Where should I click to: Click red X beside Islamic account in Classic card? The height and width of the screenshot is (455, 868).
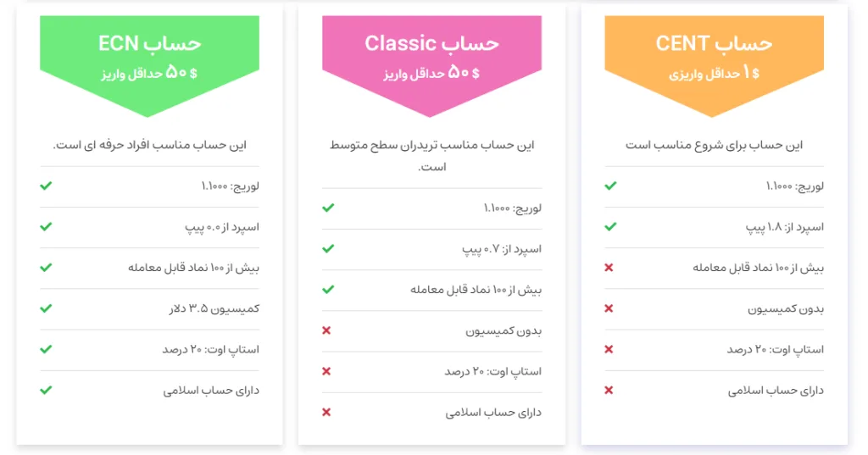[327, 413]
